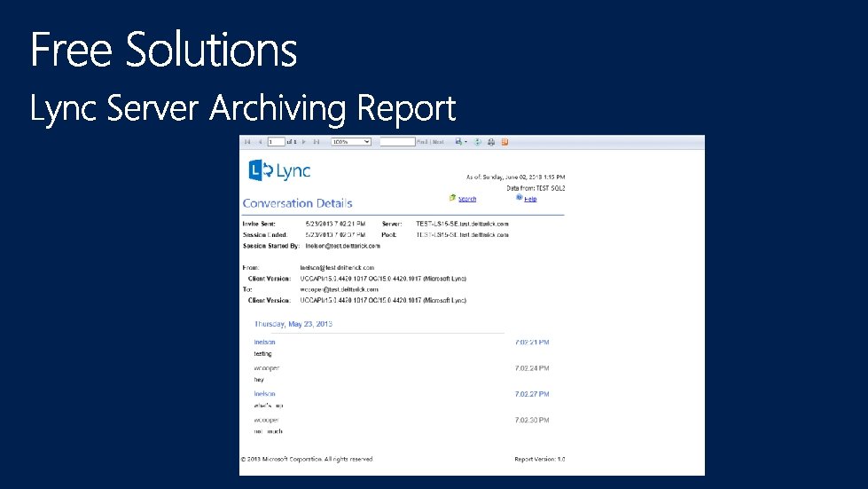Click the search icon beside Search link

point(452,198)
